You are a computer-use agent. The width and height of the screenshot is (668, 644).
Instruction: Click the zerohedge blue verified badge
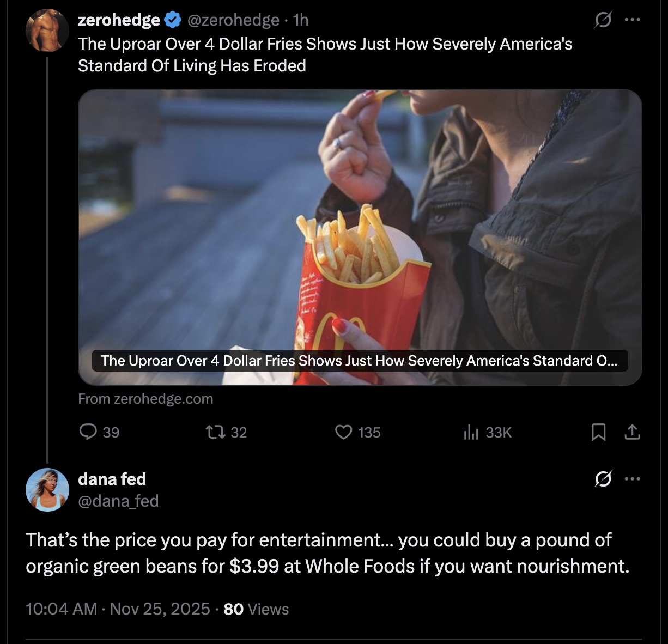(173, 20)
